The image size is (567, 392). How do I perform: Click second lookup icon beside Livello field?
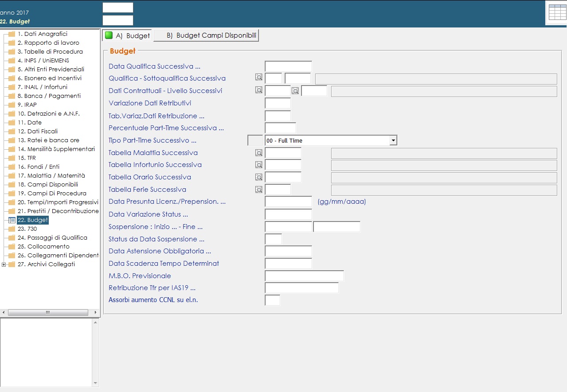[295, 90]
